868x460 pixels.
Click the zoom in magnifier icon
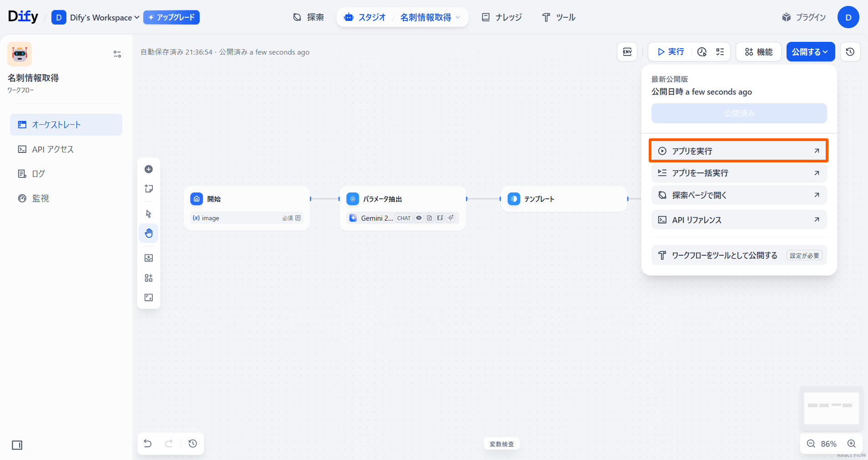pos(852,444)
